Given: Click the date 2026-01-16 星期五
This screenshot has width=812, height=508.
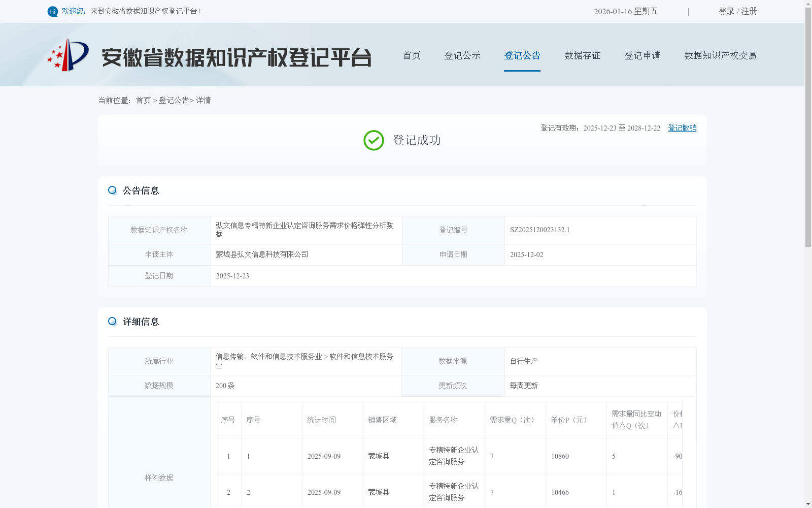Looking at the screenshot, I should (x=626, y=11).
